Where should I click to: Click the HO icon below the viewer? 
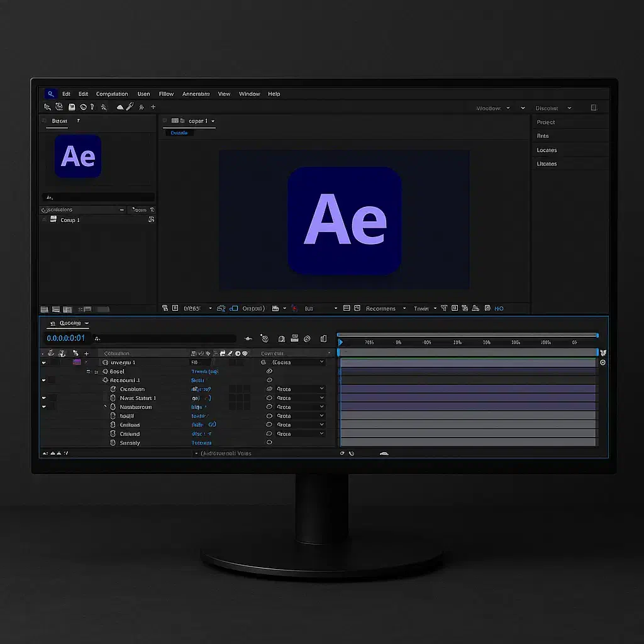point(499,309)
